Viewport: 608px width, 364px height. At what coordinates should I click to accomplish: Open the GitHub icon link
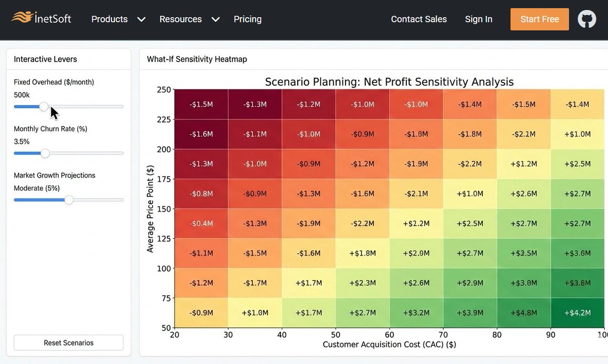(587, 19)
